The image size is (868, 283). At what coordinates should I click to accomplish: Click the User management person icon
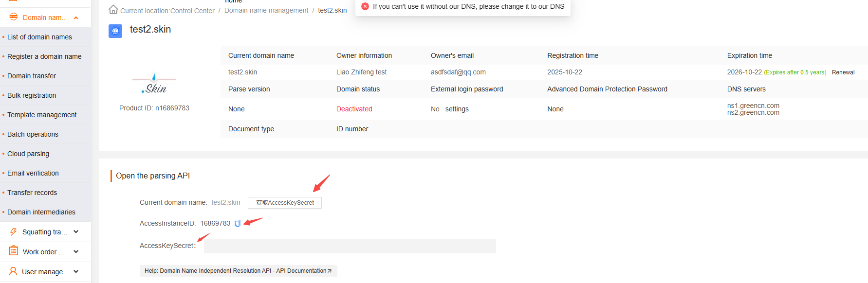[x=13, y=271]
